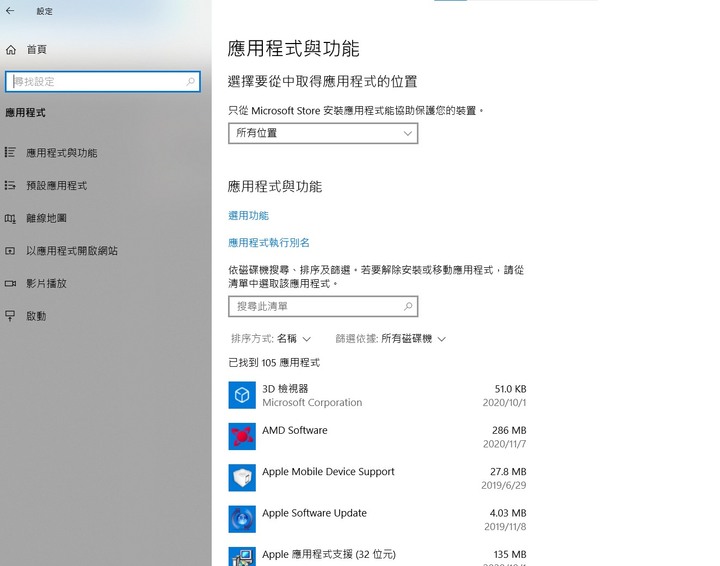This screenshot has height=566, width=720.
Task: Click the Apple Mobile Device Support icon
Action: [x=242, y=477]
